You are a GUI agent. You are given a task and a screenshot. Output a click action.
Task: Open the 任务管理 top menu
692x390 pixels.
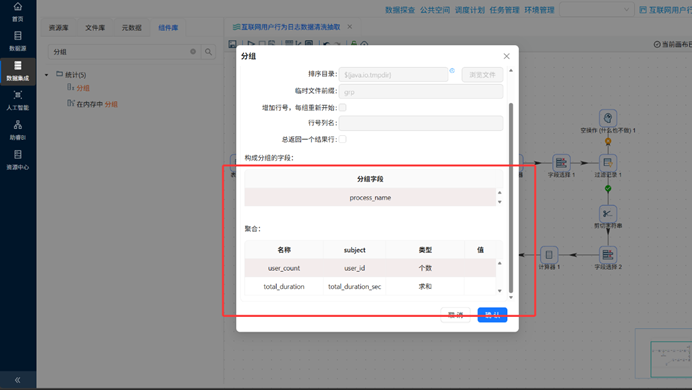coord(504,10)
